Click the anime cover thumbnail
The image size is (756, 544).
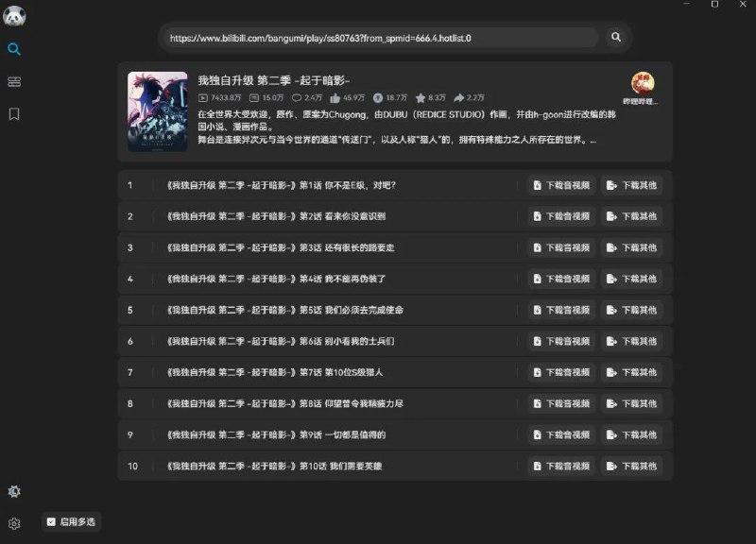point(158,111)
